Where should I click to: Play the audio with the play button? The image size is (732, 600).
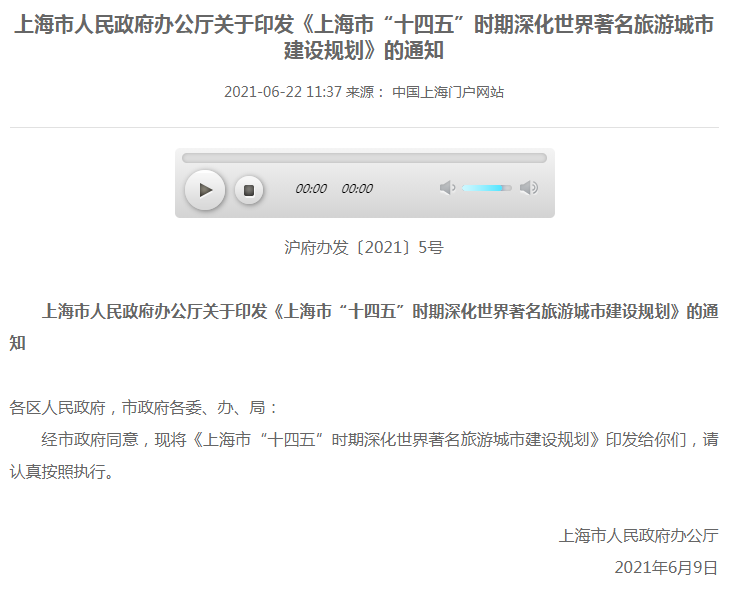[x=205, y=190]
